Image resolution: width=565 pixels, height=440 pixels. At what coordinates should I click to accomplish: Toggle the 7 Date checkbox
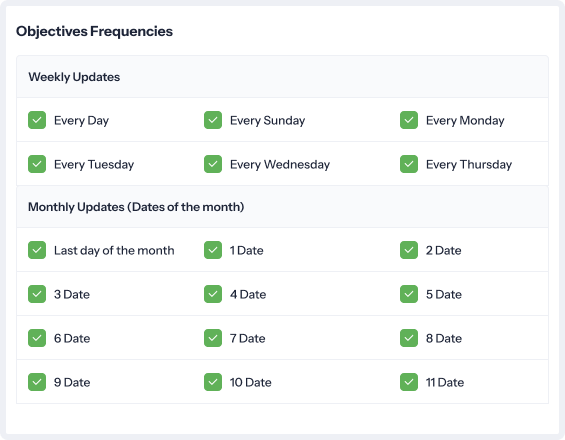click(x=213, y=338)
